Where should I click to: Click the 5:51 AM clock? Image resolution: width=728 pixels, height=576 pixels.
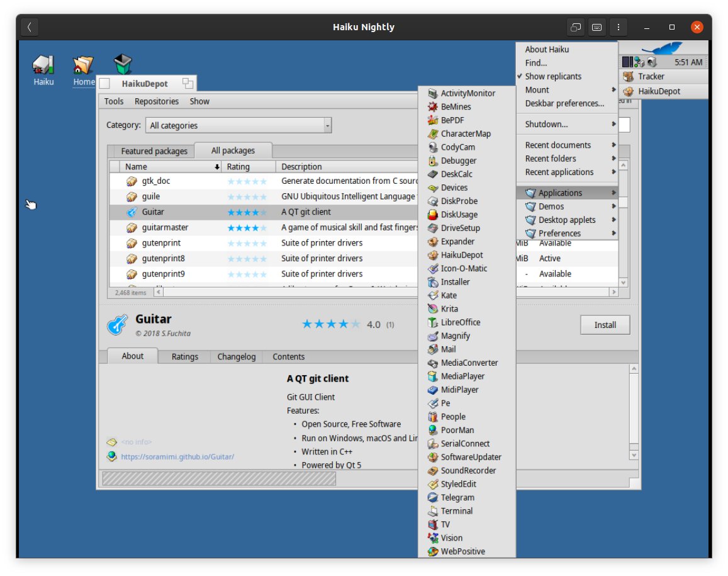(688, 62)
